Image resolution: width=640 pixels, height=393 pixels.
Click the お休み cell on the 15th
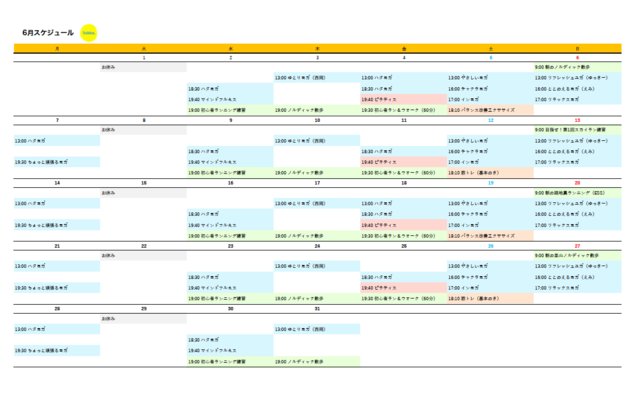click(x=144, y=193)
